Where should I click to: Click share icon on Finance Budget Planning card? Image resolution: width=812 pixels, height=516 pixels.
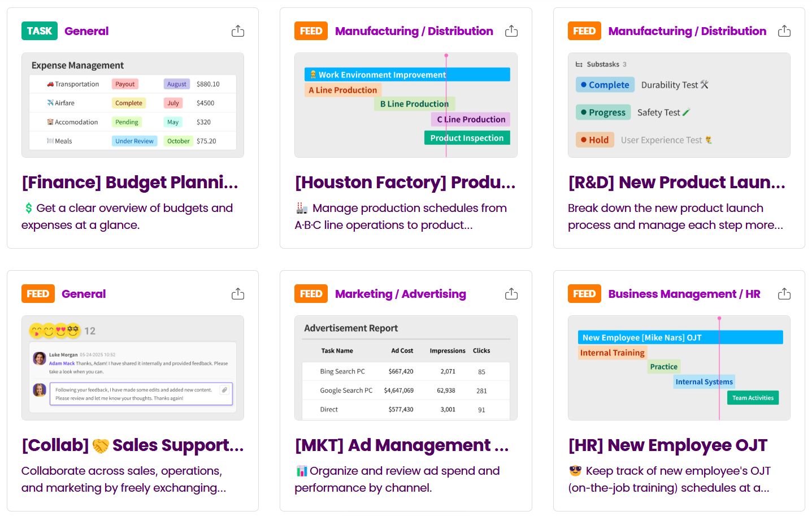point(238,31)
